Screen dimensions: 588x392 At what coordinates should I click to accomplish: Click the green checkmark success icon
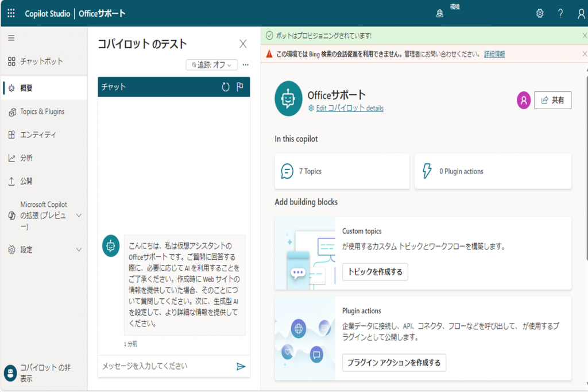(269, 36)
